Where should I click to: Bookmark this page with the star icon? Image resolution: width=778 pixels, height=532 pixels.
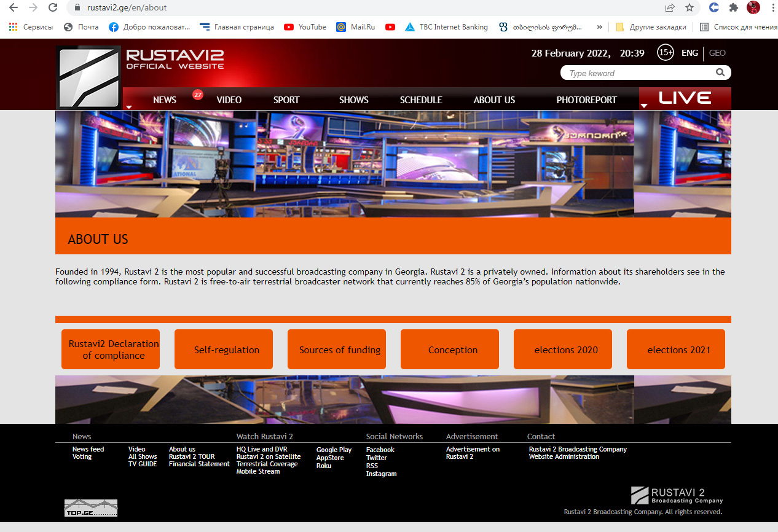(x=689, y=8)
